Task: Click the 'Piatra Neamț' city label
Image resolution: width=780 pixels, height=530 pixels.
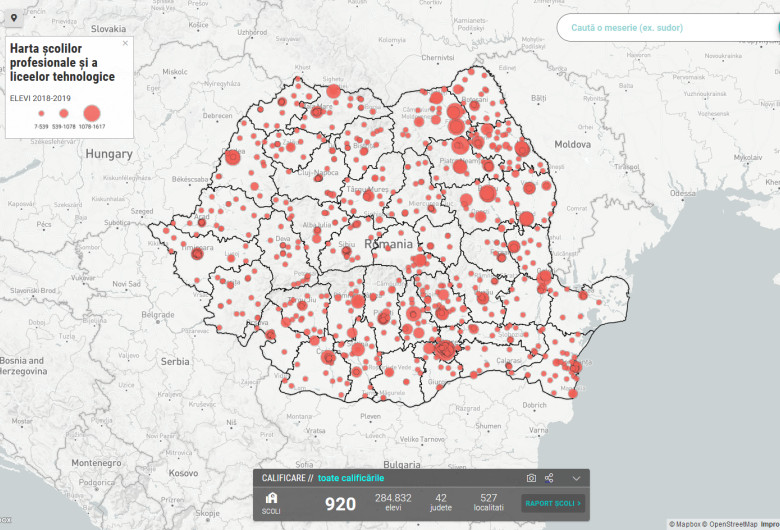Action: 460,161
